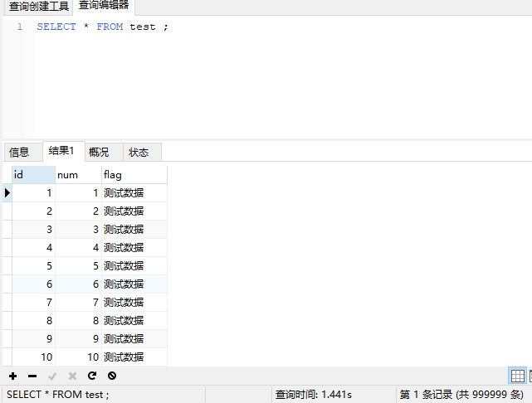Click num cell with value 7
The width and height of the screenshot is (532, 403).
click(x=78, y=303)
